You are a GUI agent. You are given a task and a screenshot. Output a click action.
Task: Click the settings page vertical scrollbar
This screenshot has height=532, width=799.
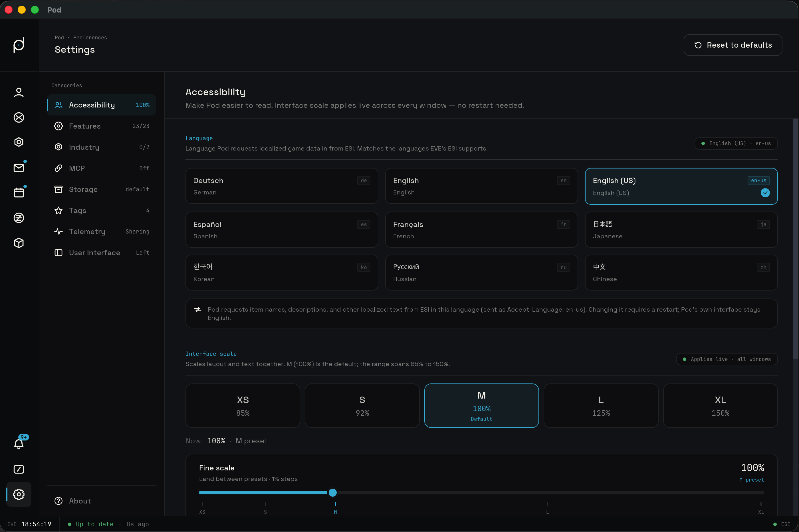(795, 239)
